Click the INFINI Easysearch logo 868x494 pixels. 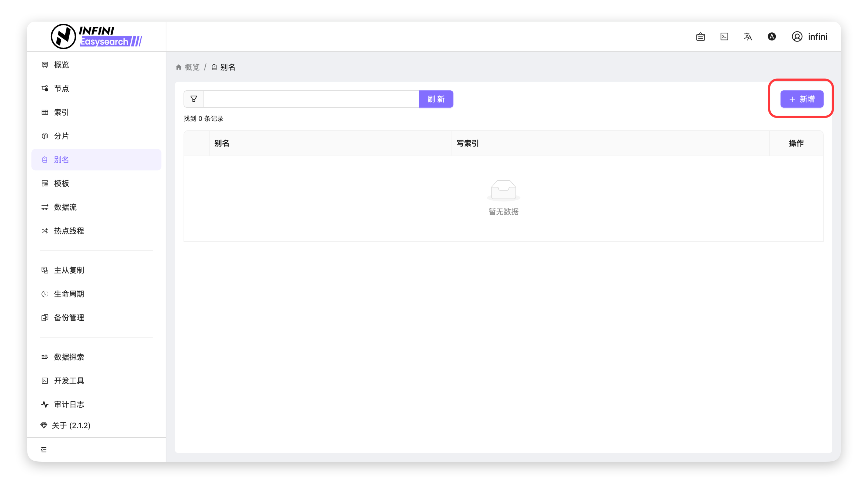(x=96, y=37)
